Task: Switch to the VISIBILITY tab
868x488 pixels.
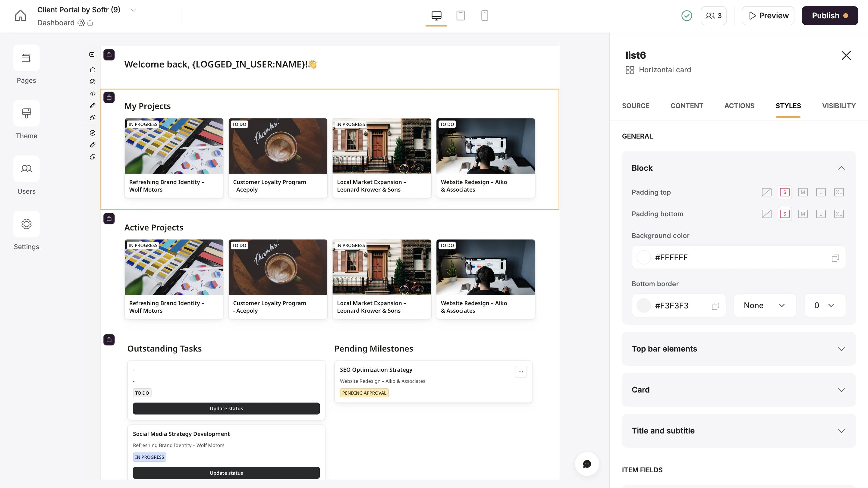Action: point(838,106)
